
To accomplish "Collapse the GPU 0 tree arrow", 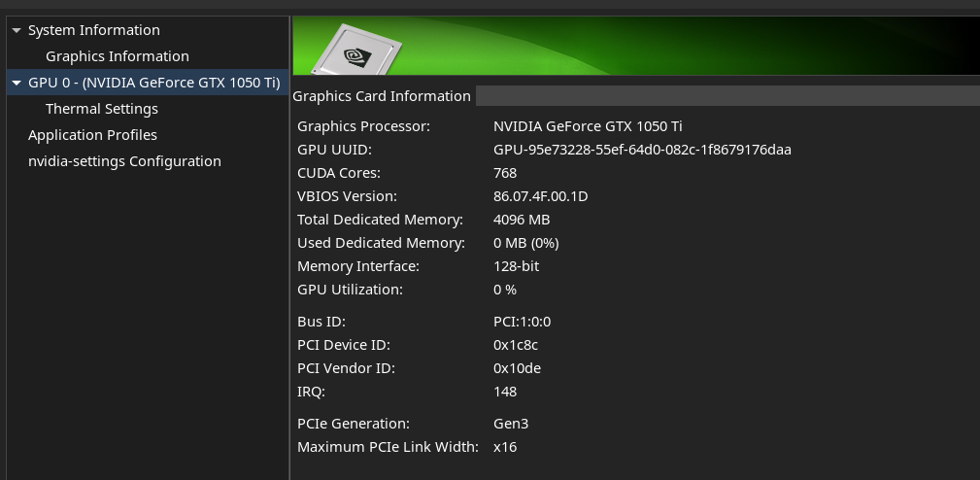I will 17,83.
